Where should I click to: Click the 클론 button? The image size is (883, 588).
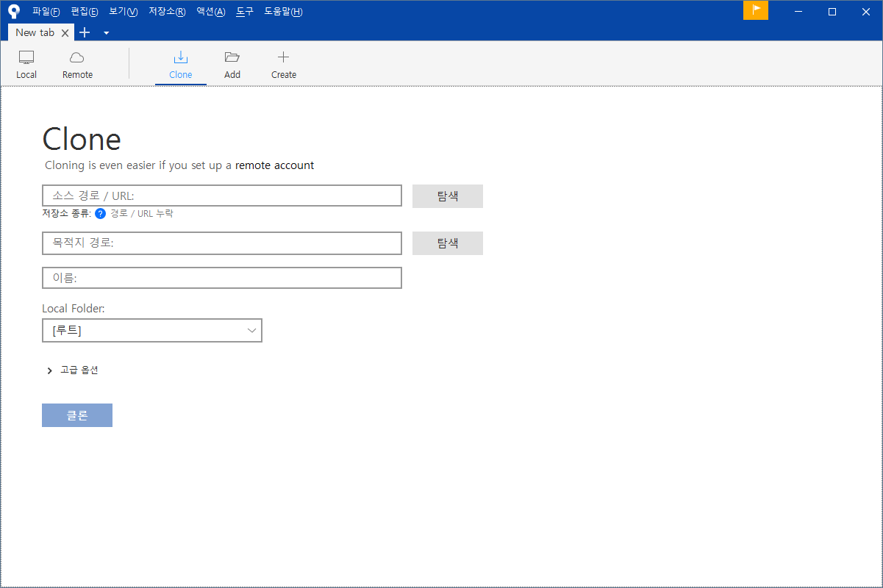click(77, 415)
